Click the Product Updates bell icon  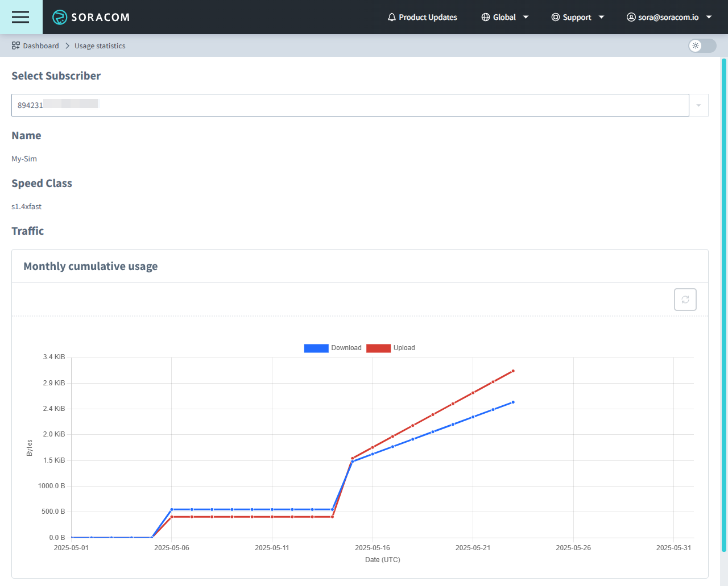point(392,17)
